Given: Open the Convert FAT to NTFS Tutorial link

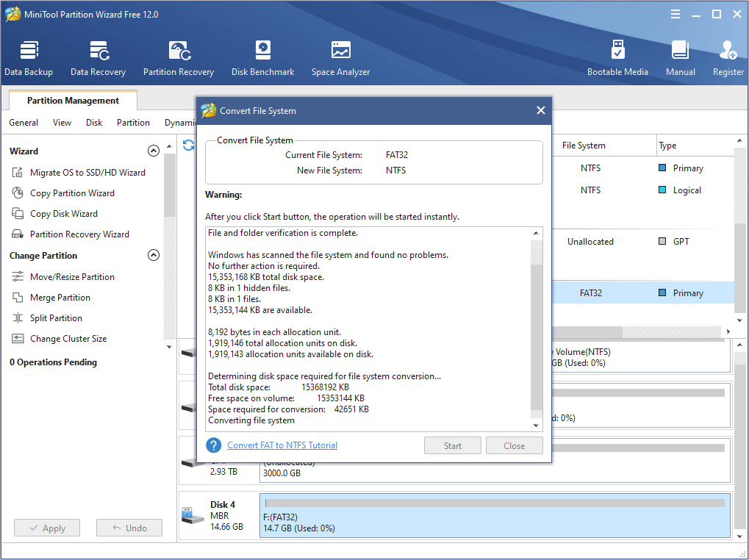Looking at the screenshot, I should [282, 445].
